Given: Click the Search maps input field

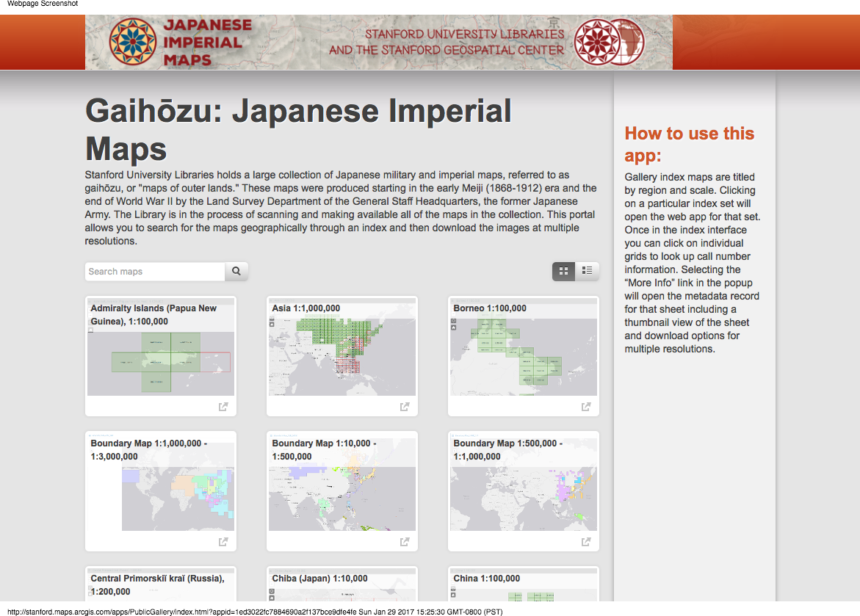Looking at the screenshot, I should pos(155,272).
